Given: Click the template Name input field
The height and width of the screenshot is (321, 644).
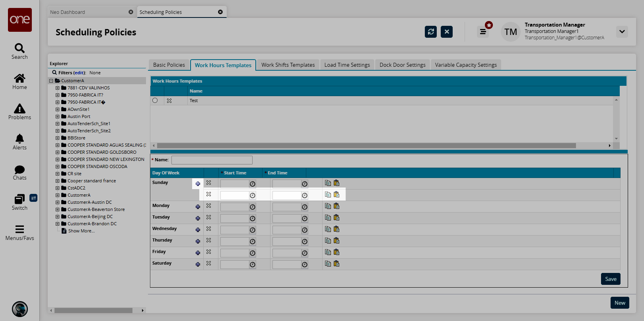Looking at the screenshot, I should pos(212,160).
